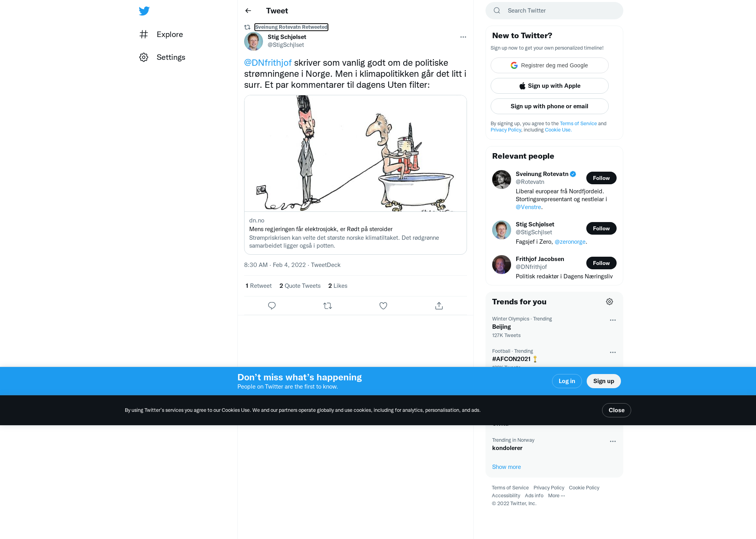Viewport: 756px width, 539px height.
Task: Click the reply speech bubble icon
Action: tap(272, 306)
